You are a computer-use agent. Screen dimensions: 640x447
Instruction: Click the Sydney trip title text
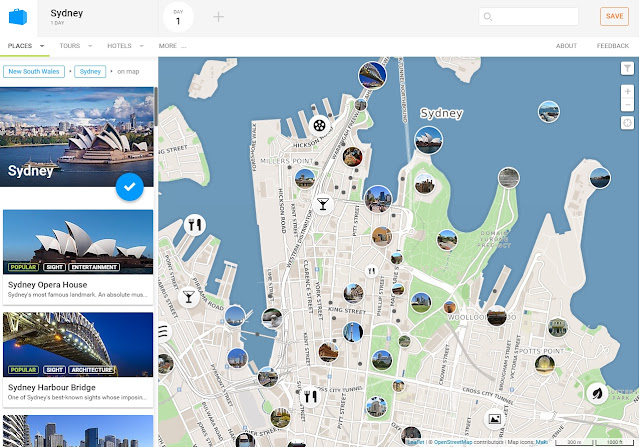pos(67,13)
